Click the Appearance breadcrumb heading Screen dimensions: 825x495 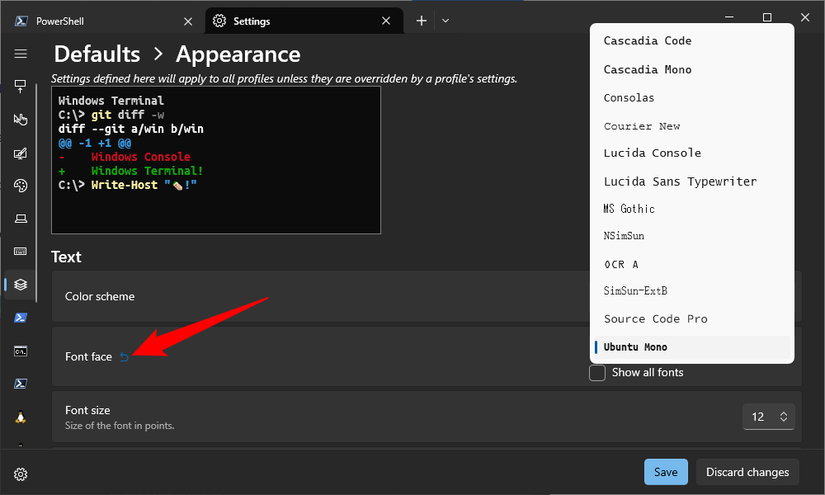click(x=238, y=54)
